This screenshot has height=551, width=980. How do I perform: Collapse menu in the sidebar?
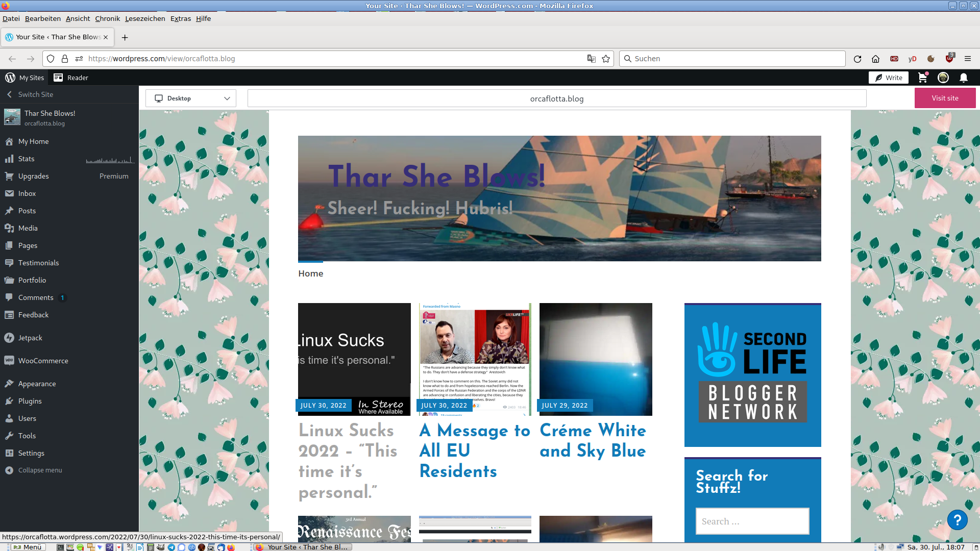point(40,470)
